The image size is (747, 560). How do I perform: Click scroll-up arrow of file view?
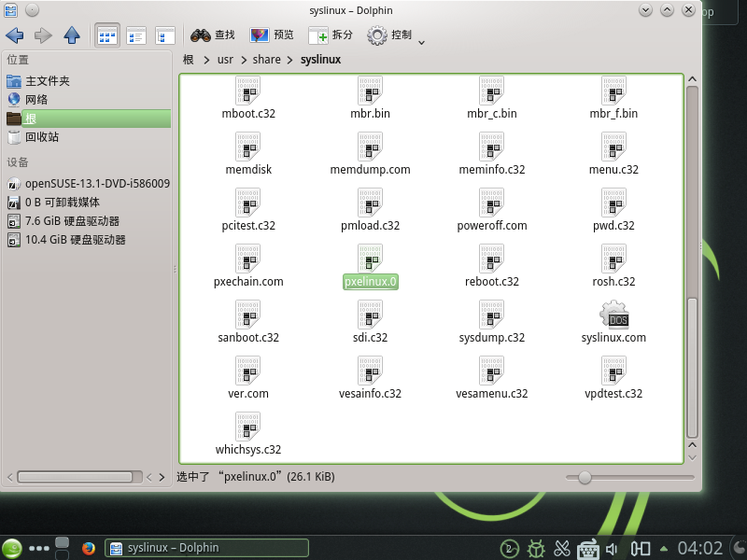(692, 79)
